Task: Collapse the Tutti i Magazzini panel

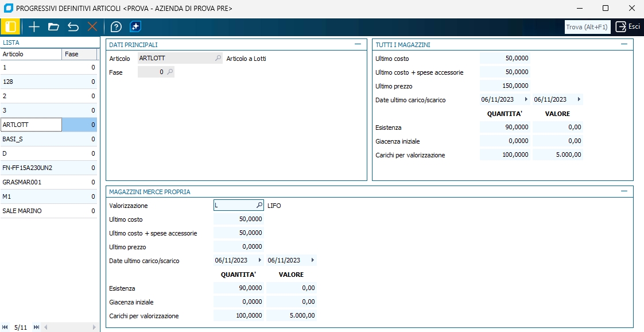Action: (x=624, y=44)
